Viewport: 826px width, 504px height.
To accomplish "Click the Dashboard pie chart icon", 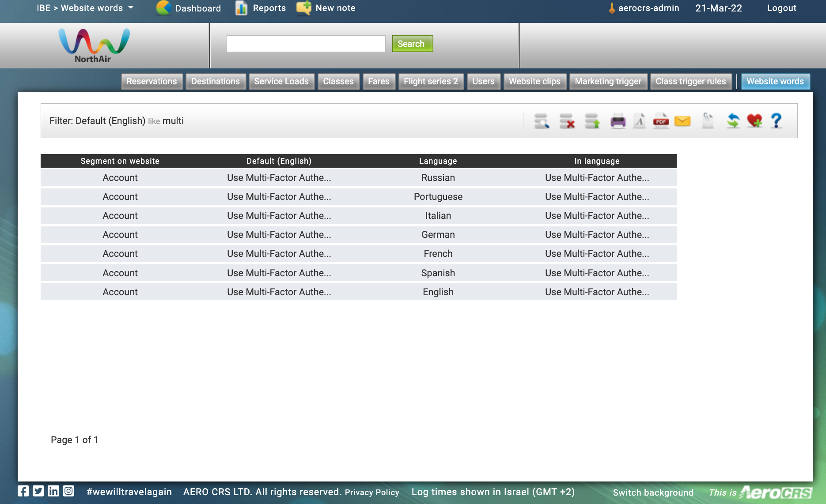I will click(163, 8).
